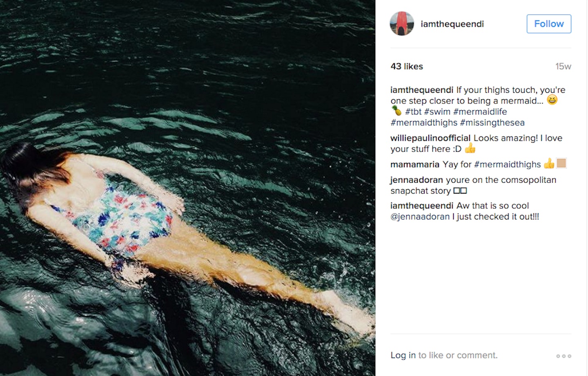Click iamthequeendi username in the last reply

(422, 206)
